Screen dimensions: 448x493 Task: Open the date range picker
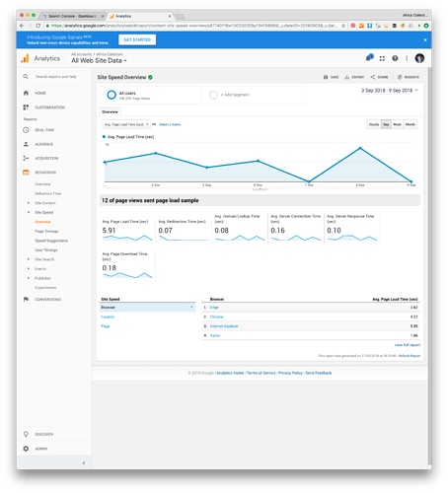tap(390, 91)
